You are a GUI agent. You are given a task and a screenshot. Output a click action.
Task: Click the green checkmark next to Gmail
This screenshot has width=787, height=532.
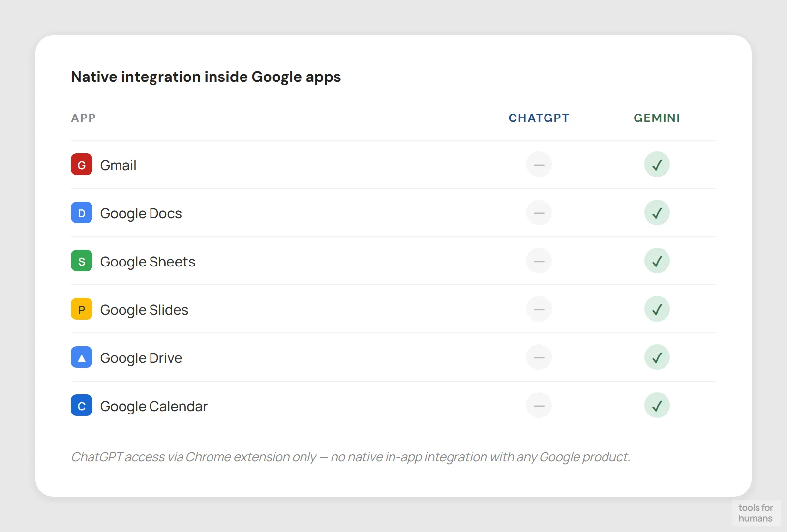click(657, 165)
